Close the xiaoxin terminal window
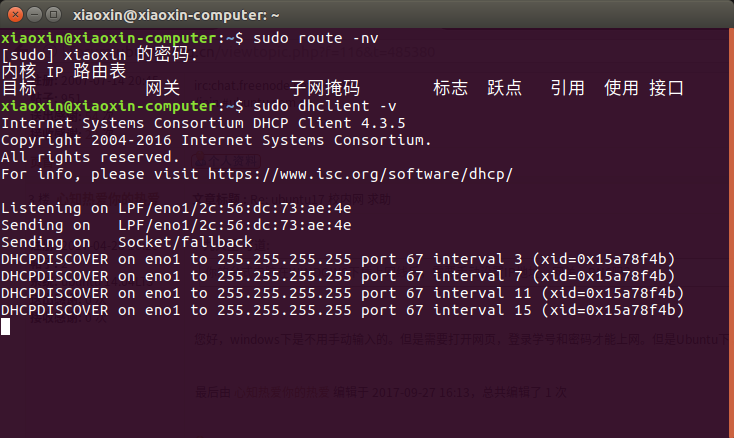Image resolution: width=734 pixels, height=438 pixels. click(x=15, y=15)
